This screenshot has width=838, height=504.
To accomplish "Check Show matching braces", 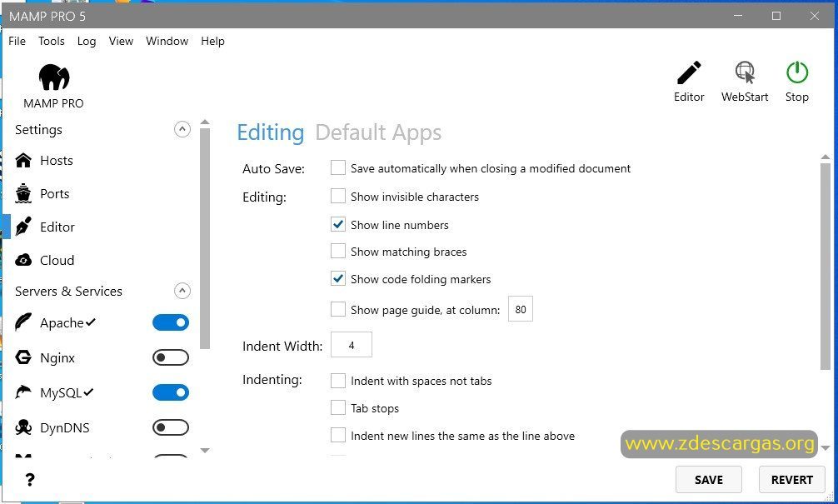I will coord(337,252).
